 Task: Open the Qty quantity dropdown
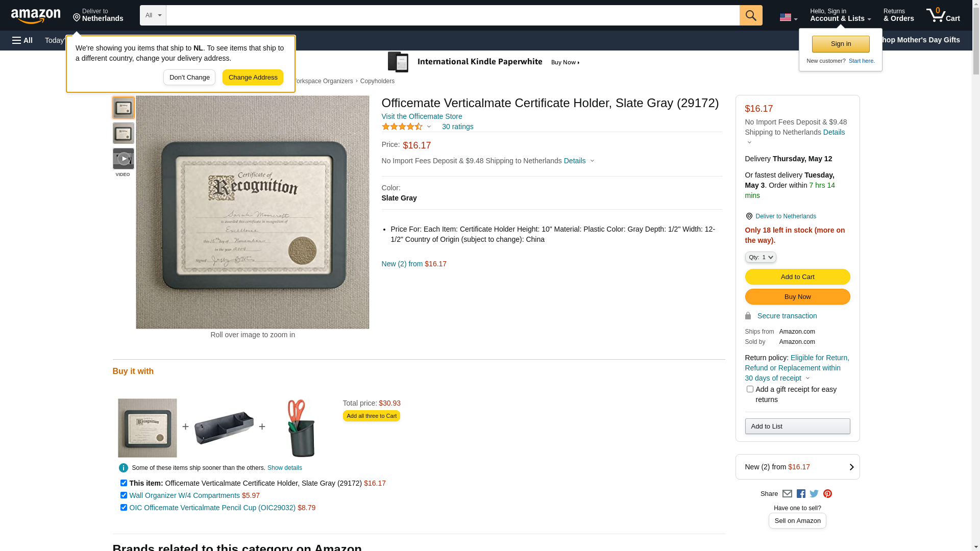click(761, 258)
